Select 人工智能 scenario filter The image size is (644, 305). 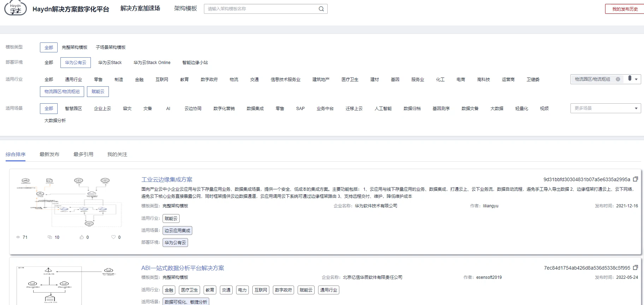coord(383,109)
